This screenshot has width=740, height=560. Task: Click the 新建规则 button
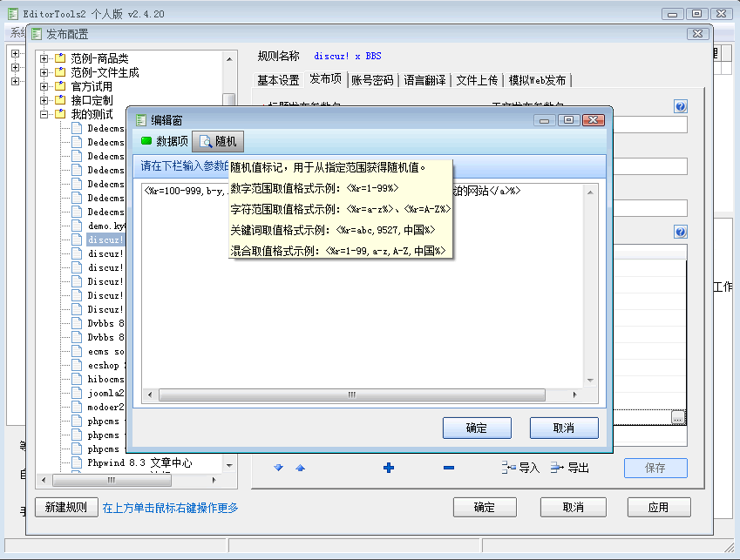point(67,507)
